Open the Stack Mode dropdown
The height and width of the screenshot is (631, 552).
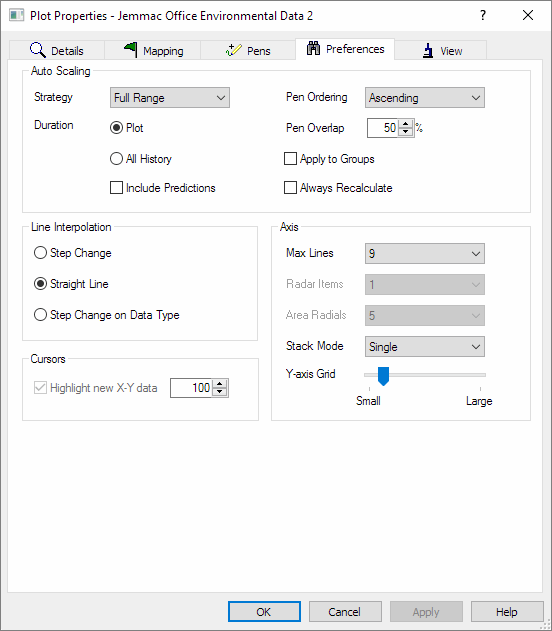pyautogui.click(x=425, y=346)
